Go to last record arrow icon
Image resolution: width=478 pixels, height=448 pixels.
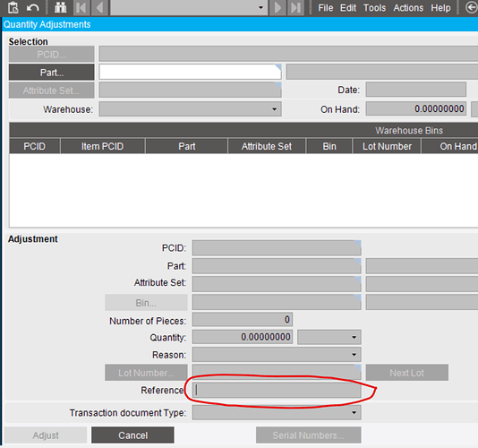[295, 8]
